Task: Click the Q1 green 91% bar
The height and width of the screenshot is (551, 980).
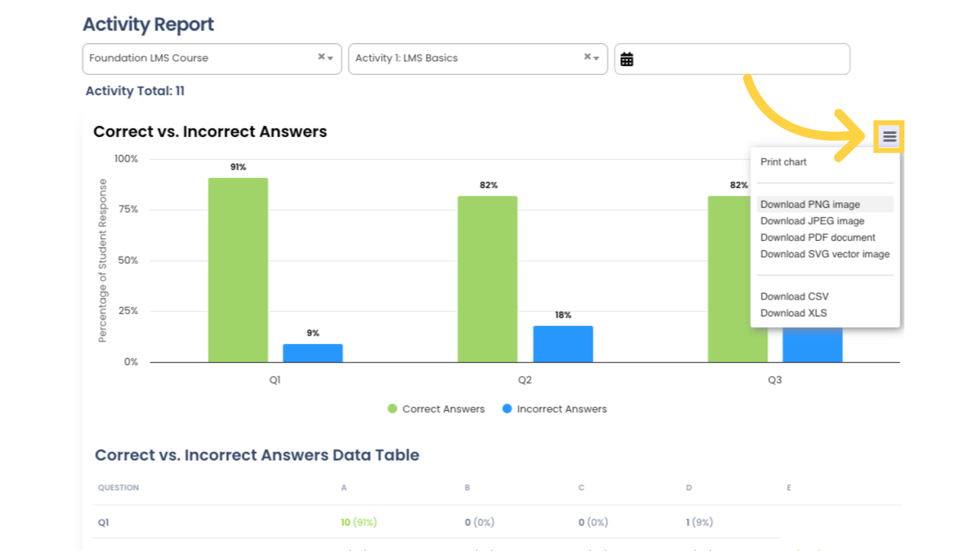Action: pyautogui.click(x=238, y=270)
